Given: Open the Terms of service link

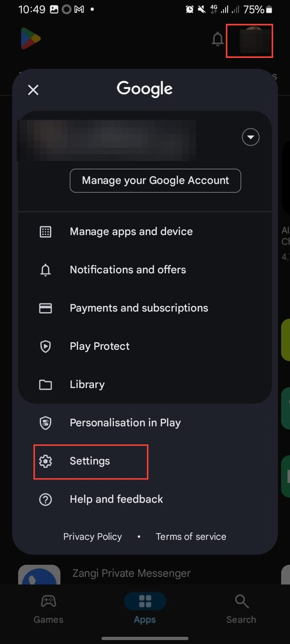Looking at the screenshot, I should pyautogui.click(x=191, y=536).
